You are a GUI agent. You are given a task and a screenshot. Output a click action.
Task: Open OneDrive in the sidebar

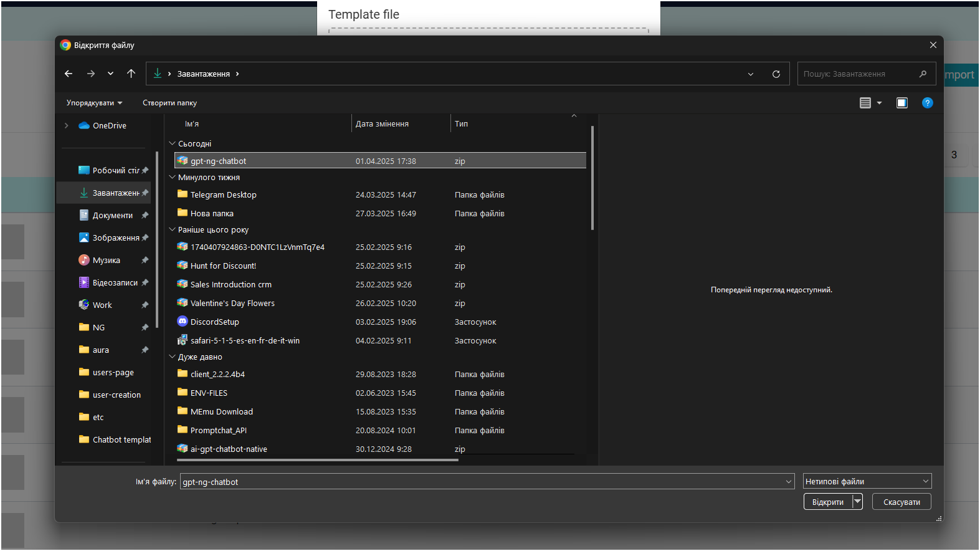coord(109,126)
